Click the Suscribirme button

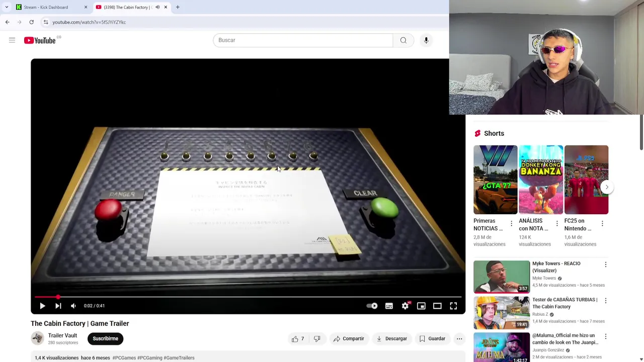pos(105,338)
